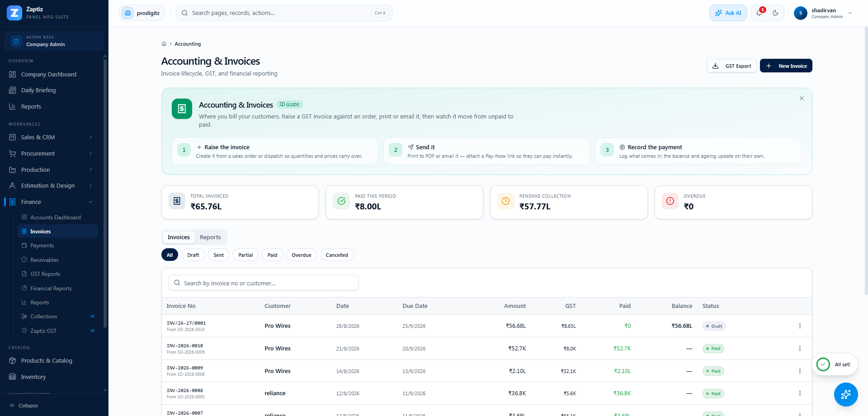Open row actions for INV/26-27/0001
Screen dimensions: 868x416
800,326
